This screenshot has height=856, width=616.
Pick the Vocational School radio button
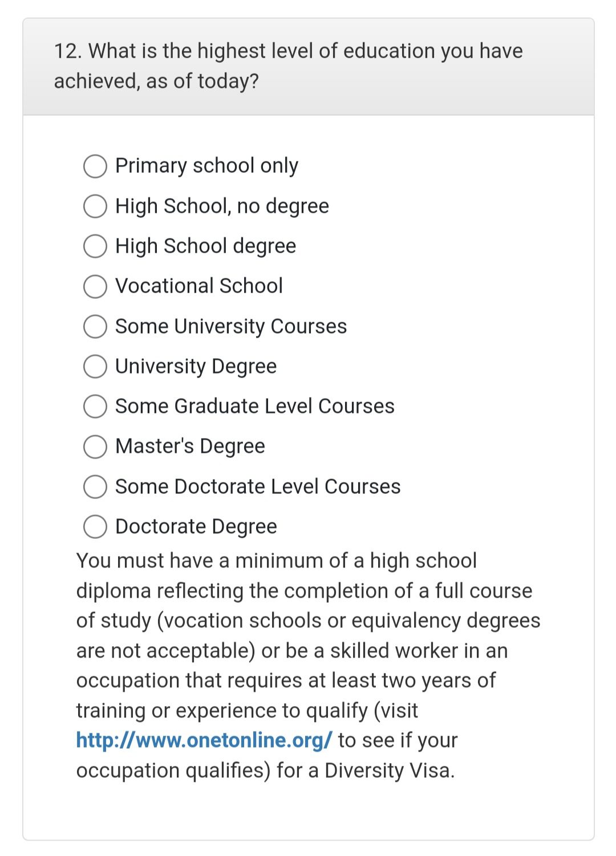95,286
